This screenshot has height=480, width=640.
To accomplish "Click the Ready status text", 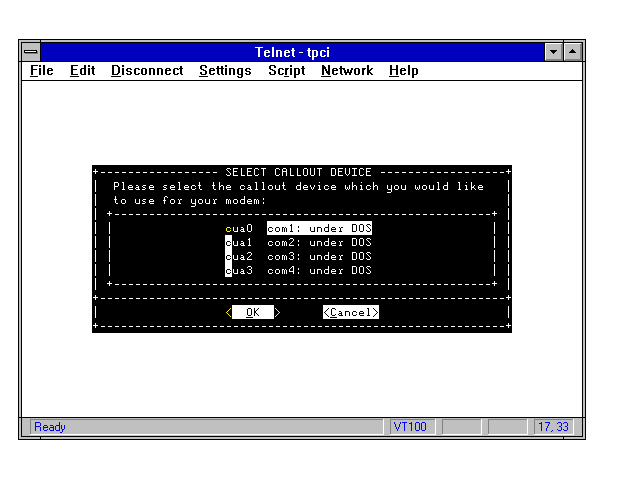I will coord(50,427).
